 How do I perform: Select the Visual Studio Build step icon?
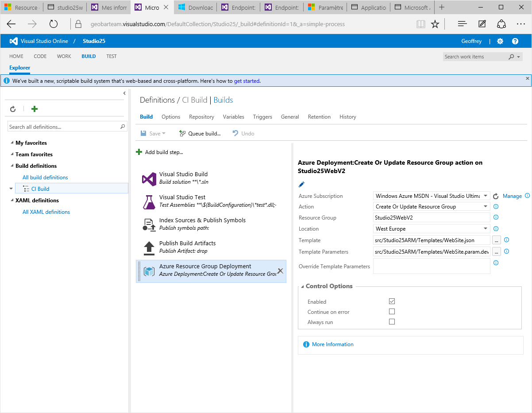pyautogui.click(x=149, y=179)
